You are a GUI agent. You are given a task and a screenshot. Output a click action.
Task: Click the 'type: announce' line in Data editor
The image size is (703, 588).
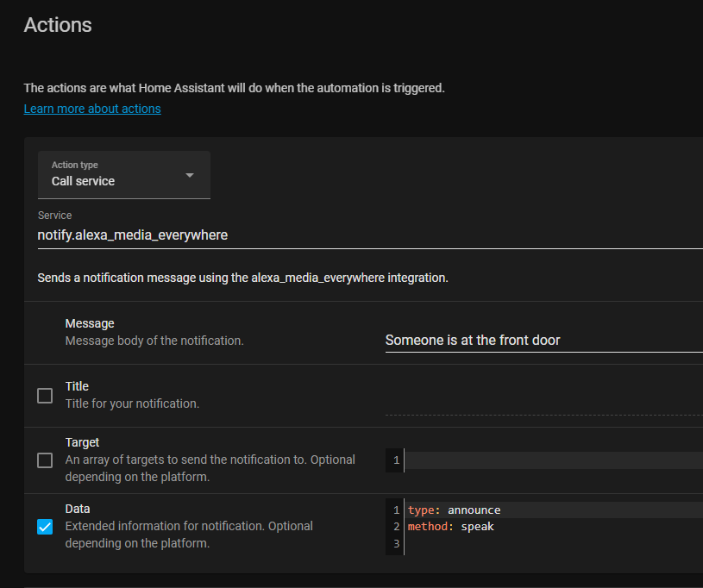[454, 510]
